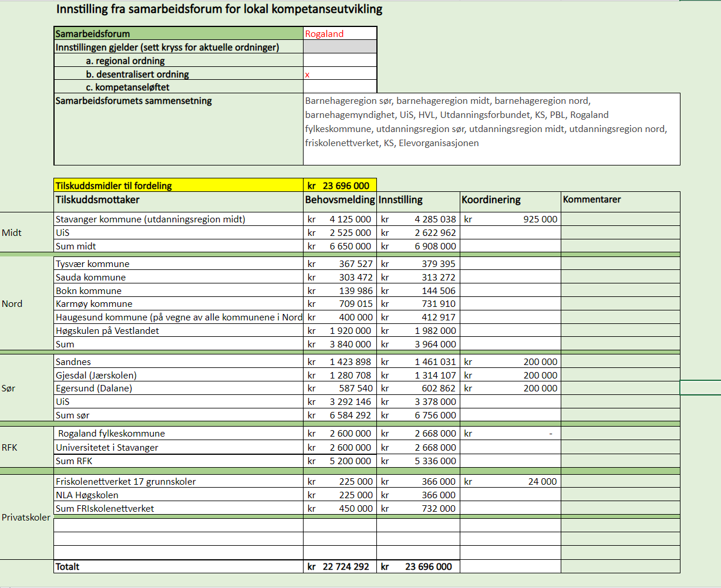721x588 pixels.
Task: Click the kr 23 696 000 amount in yellow row
Action: 339,185
